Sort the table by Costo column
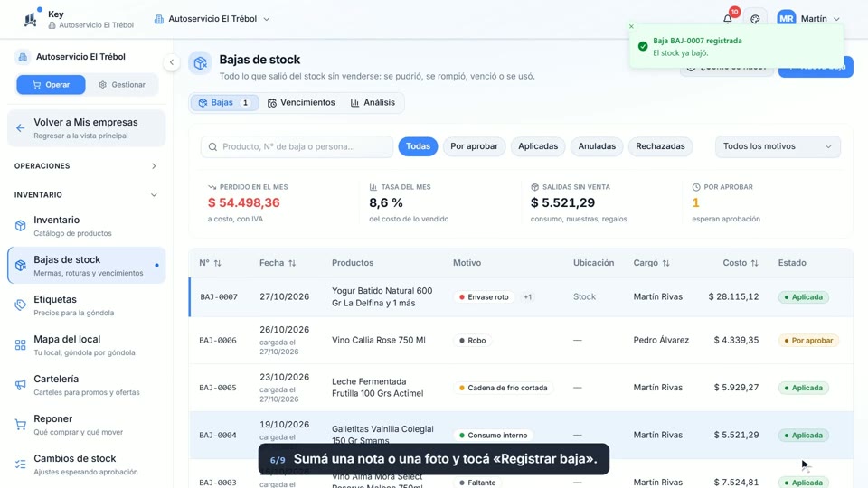 coord(741,263)
